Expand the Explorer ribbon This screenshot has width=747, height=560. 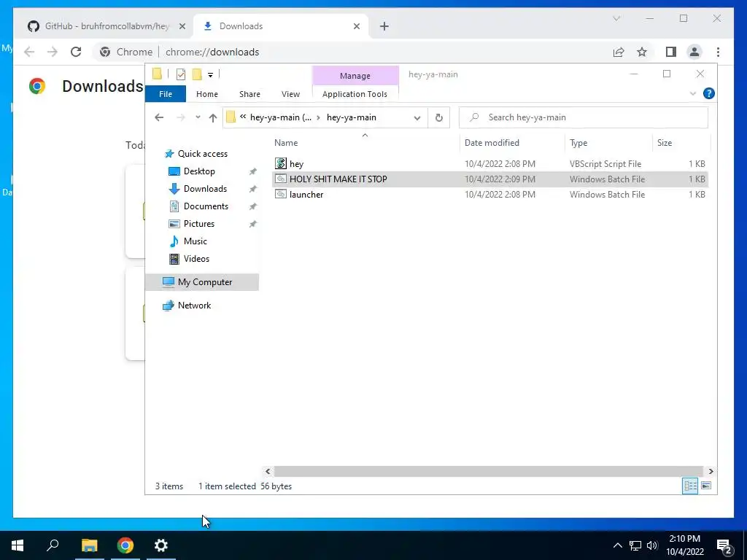[x=693, y=94]
